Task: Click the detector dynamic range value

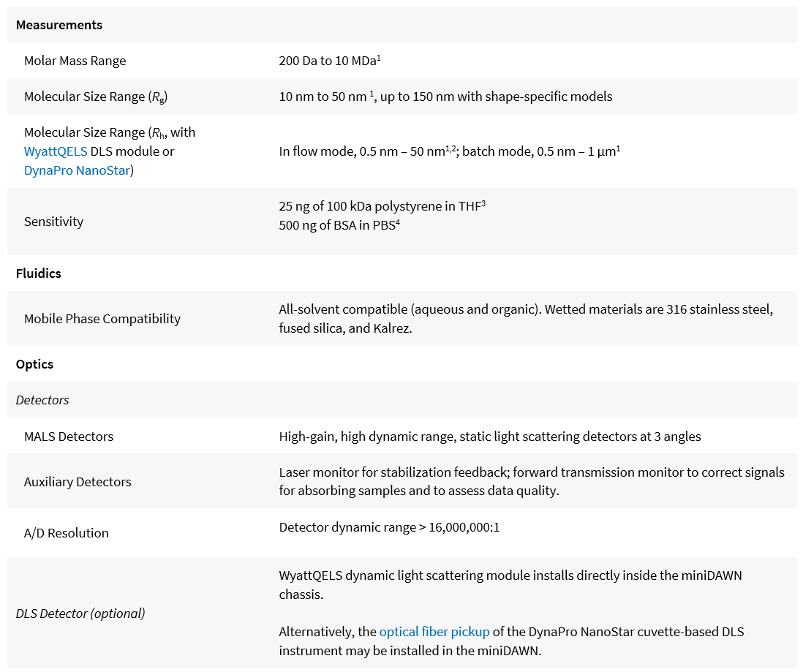Action: coord(389,526)
